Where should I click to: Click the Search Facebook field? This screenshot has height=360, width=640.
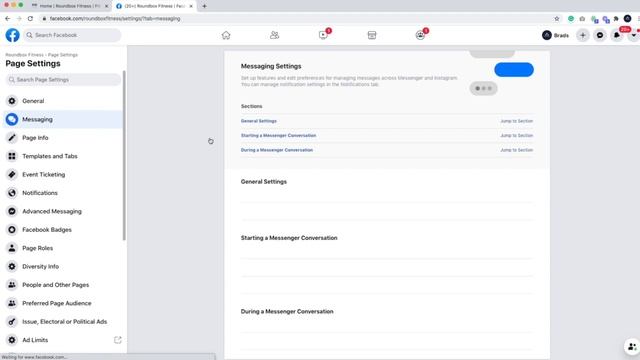[x=72, y=35]
